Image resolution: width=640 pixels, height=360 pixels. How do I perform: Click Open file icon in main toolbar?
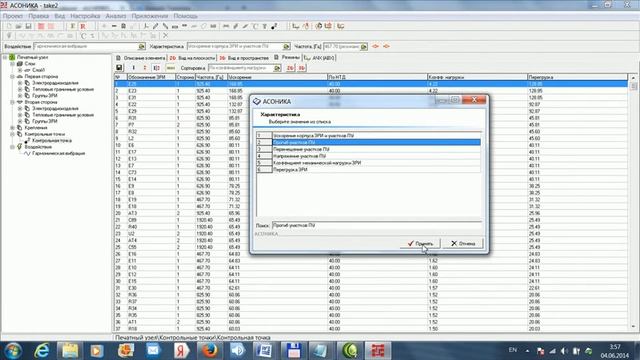[19, 26]
